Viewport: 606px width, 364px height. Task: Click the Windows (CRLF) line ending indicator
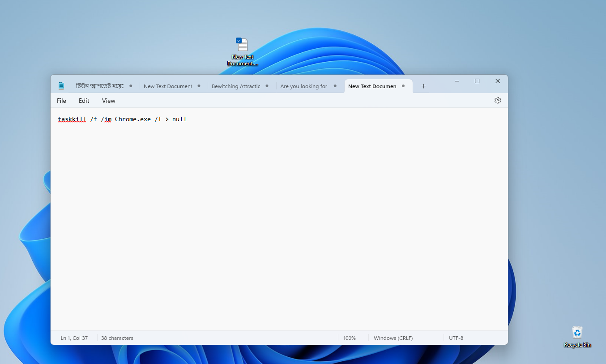coord(393,338)
